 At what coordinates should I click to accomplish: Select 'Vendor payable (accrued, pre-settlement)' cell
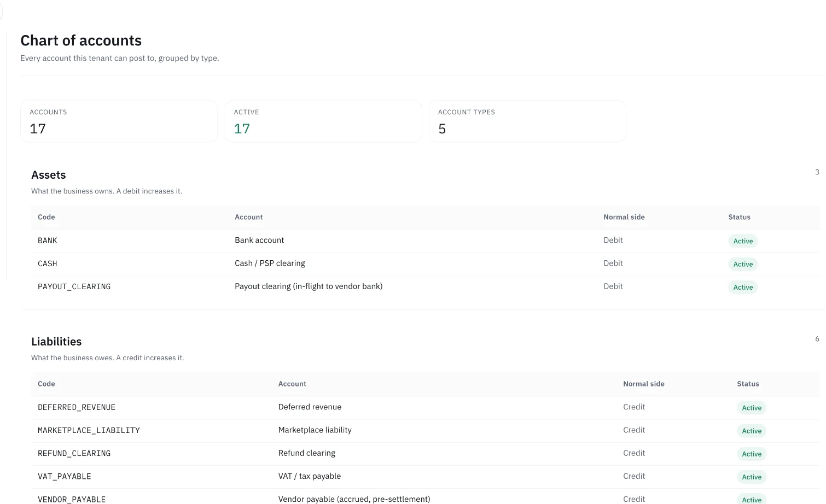[354, 499]
